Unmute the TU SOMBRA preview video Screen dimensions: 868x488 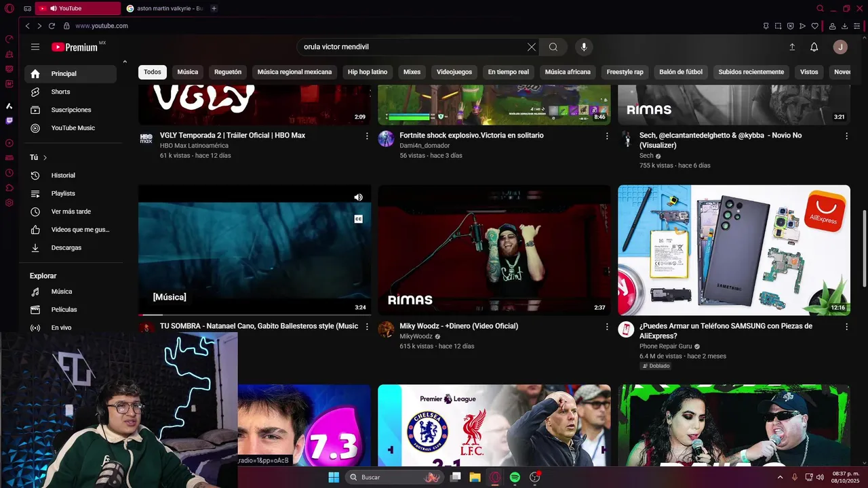[358, 197]
